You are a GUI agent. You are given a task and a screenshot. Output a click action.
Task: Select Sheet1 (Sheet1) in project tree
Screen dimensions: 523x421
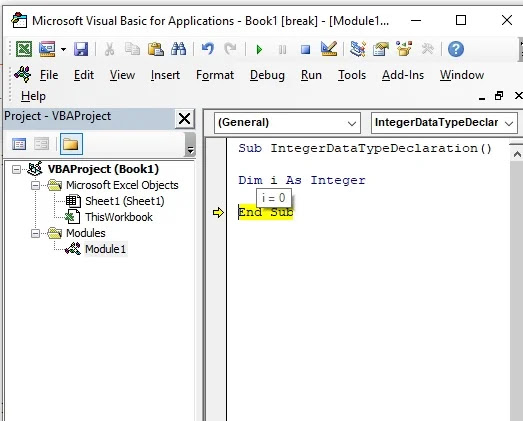pos(125,201)
